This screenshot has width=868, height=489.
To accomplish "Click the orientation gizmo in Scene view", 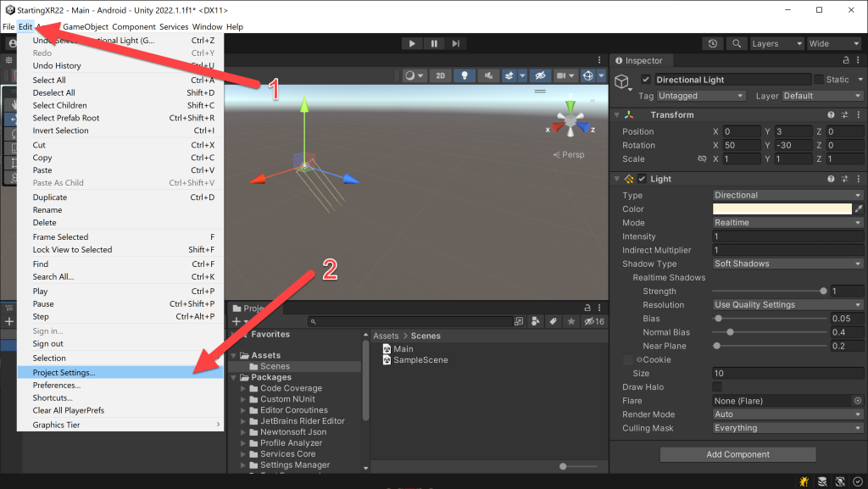I will pyautogui.click(x=570, y=120).
